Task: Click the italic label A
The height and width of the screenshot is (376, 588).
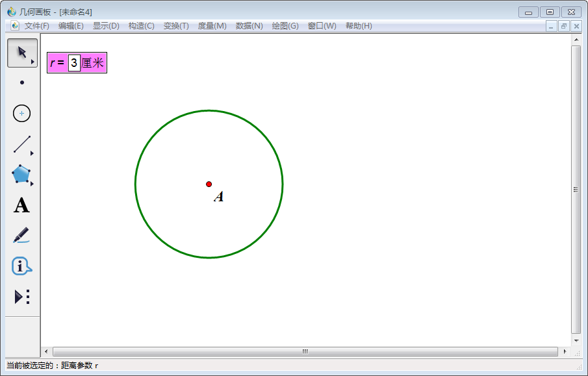Action: [x=218, y=196]
